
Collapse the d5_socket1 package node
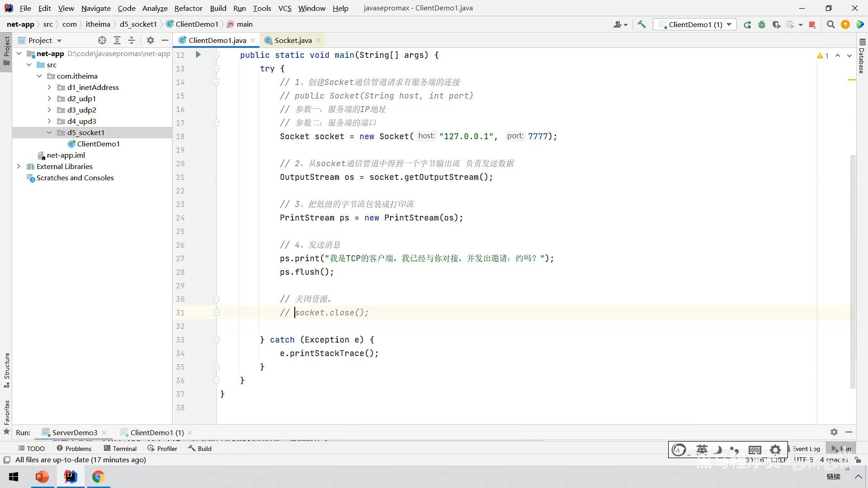point(49,132)
